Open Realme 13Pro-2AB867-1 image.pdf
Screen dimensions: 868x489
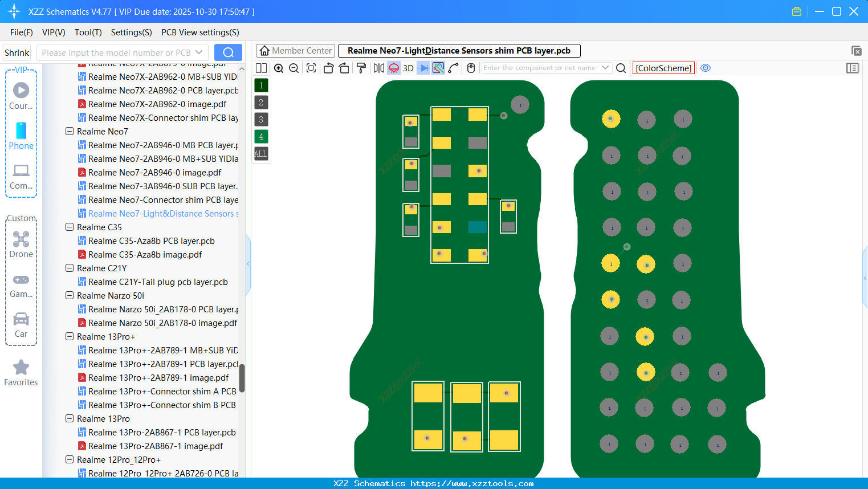coord(156,446)
